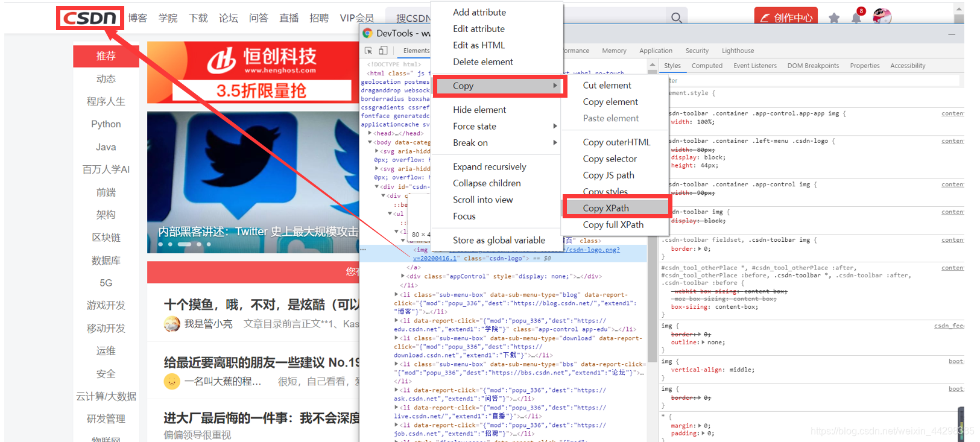Select Copy JS path
The height and width of the screenshot is (442, 980).
[609, 175]
